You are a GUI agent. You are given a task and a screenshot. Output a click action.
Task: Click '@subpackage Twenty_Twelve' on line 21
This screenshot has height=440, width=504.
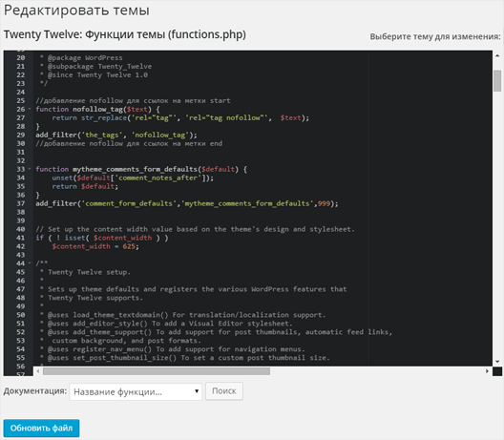click(x=99, y=67)
